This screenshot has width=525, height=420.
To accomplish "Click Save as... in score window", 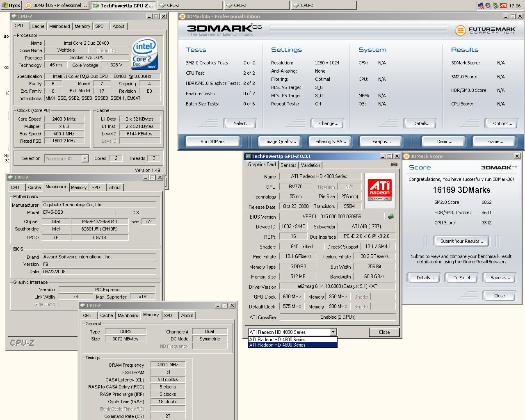I will click(500, 278).
